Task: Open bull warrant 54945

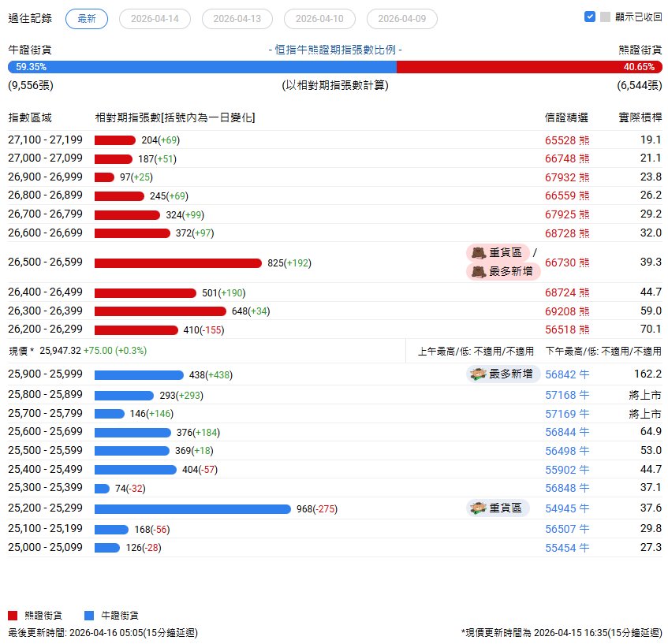Action: (567, 508)
